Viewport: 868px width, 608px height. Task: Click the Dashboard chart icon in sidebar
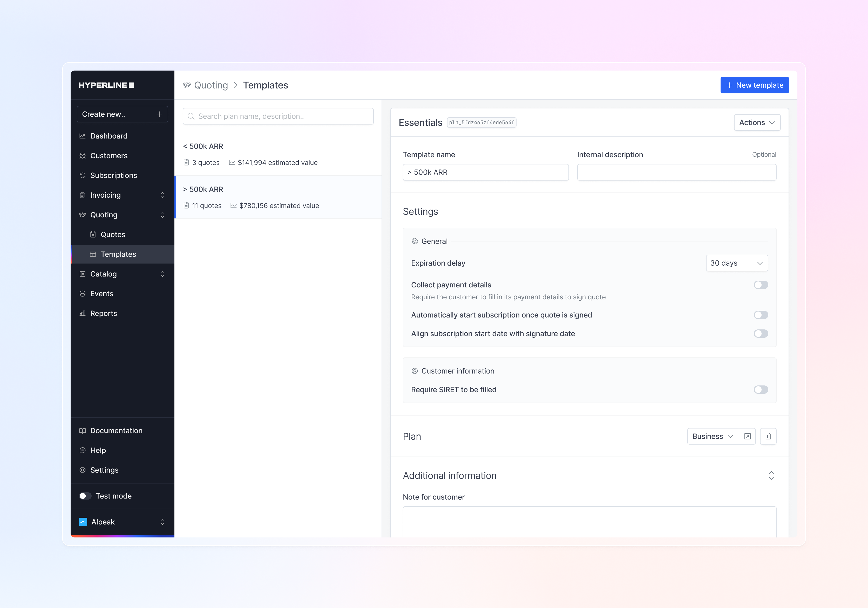pos(83,136)
